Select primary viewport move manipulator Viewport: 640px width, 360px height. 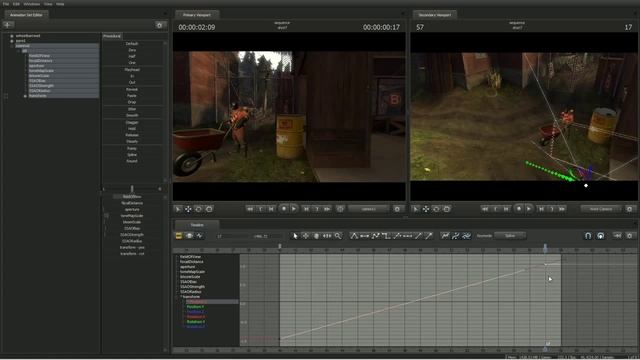[x=188, y=209]
